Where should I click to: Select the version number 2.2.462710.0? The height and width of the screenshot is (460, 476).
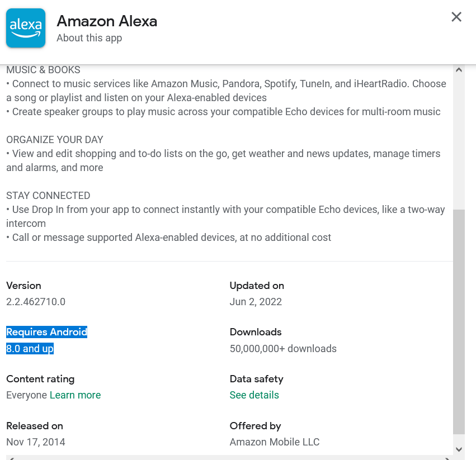tap(36, 302)
